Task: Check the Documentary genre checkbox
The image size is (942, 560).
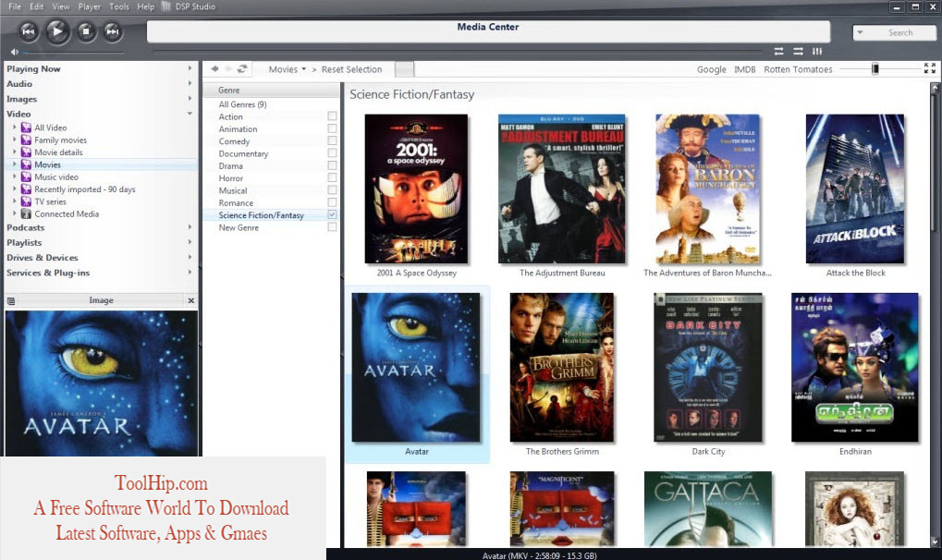Action: point(332,153)
